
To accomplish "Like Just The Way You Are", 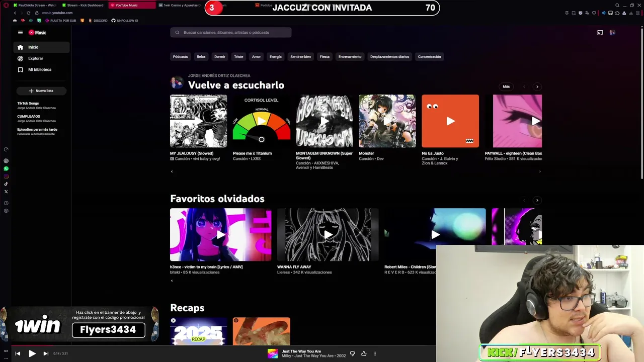I will 364,353.
